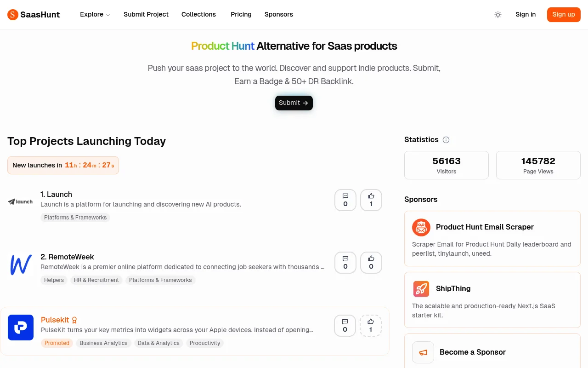This screenshot has width=588, height=368.
Task: Toggle the light/dark theme sun icon
Action: tap(498, 15)
